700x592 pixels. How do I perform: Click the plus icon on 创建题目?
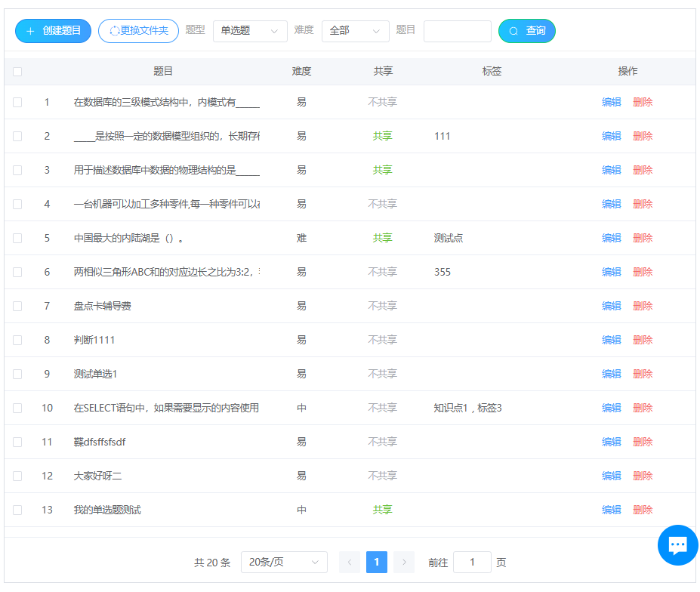coord(30,31)
